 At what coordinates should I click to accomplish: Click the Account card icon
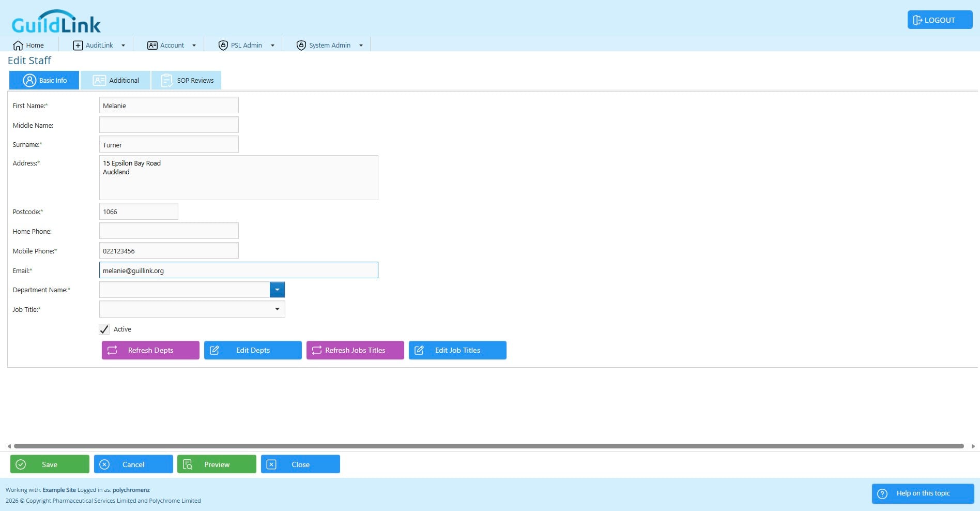click(x=152, y=46)
